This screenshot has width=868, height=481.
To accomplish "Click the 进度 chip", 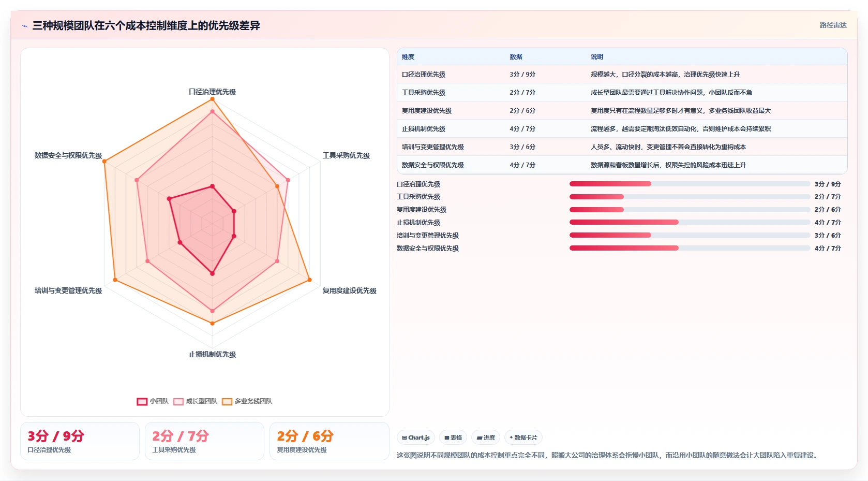I will coord(486,438).
